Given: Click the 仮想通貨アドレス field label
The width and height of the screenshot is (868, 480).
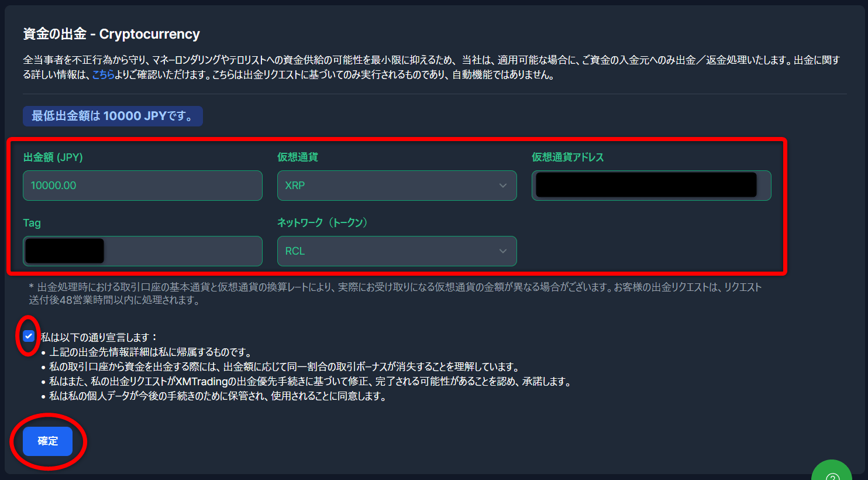Looking at the screenshot, I should click(x=567, y=157).
